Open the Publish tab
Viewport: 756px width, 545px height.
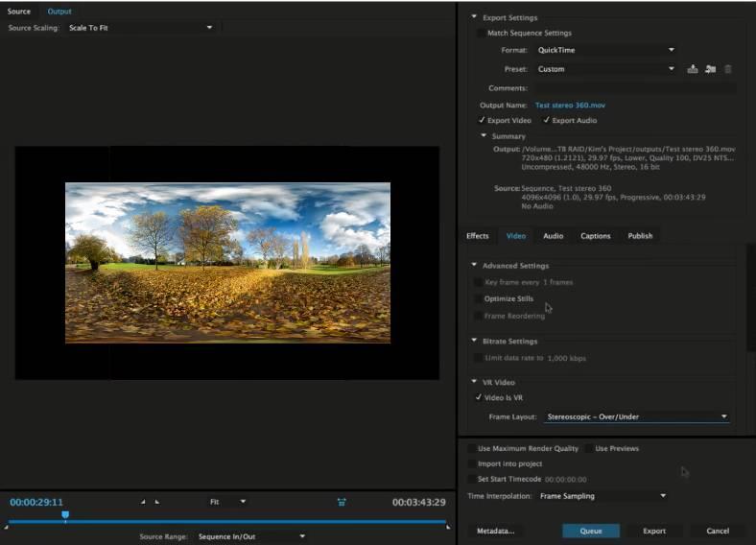pos(640,236)
